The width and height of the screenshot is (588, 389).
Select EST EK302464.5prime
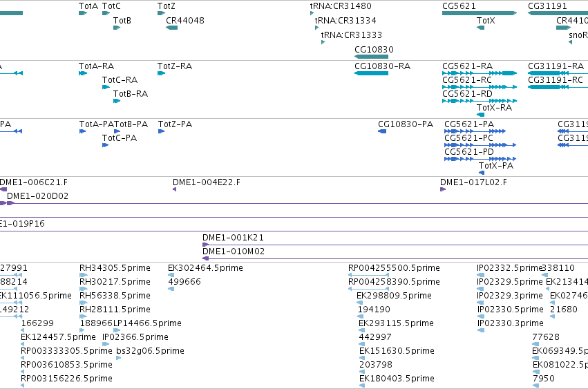pyautogui.click(x=205, y=268)
